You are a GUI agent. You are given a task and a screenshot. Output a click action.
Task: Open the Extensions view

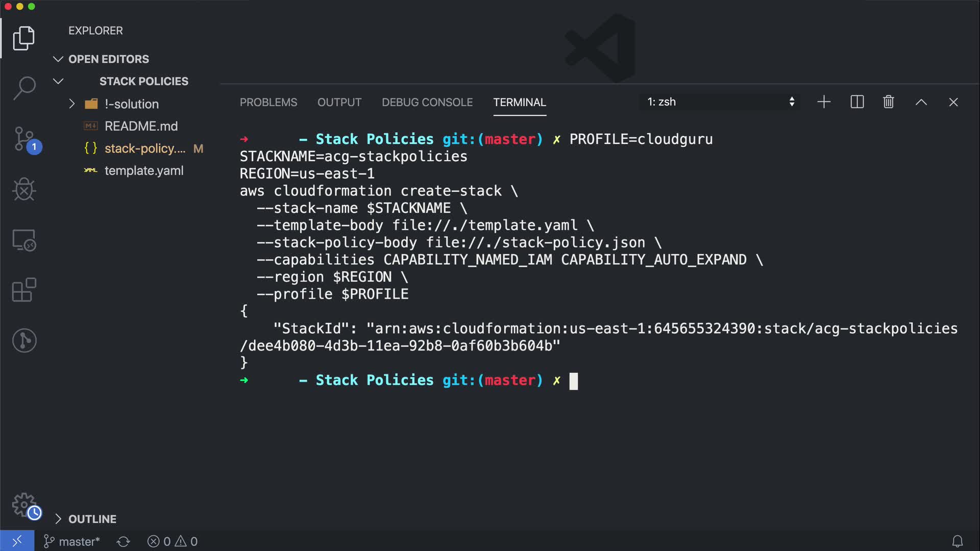pyautogui.click(x=23, y=290)
